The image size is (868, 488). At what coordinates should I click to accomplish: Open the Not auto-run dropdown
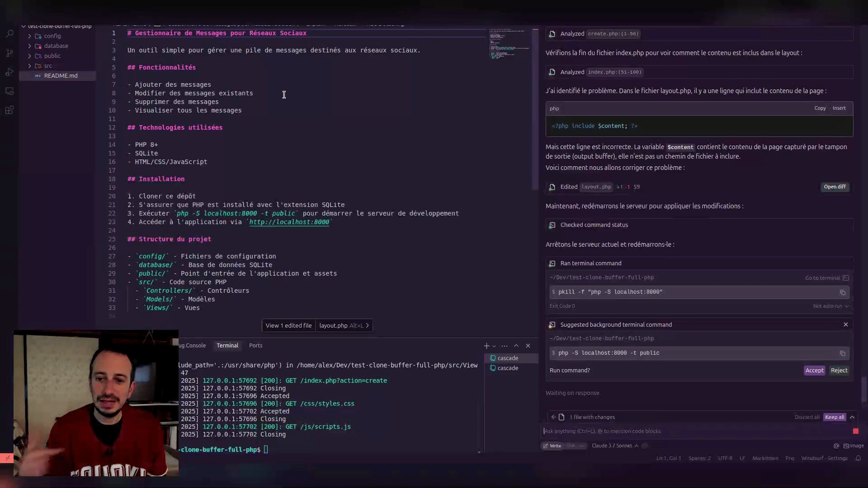point(831,306)
